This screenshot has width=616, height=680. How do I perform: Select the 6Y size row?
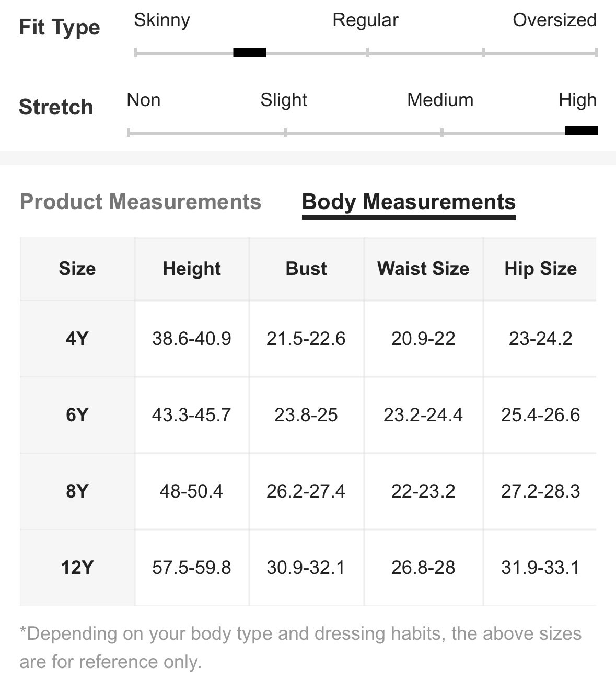point(308,415)
